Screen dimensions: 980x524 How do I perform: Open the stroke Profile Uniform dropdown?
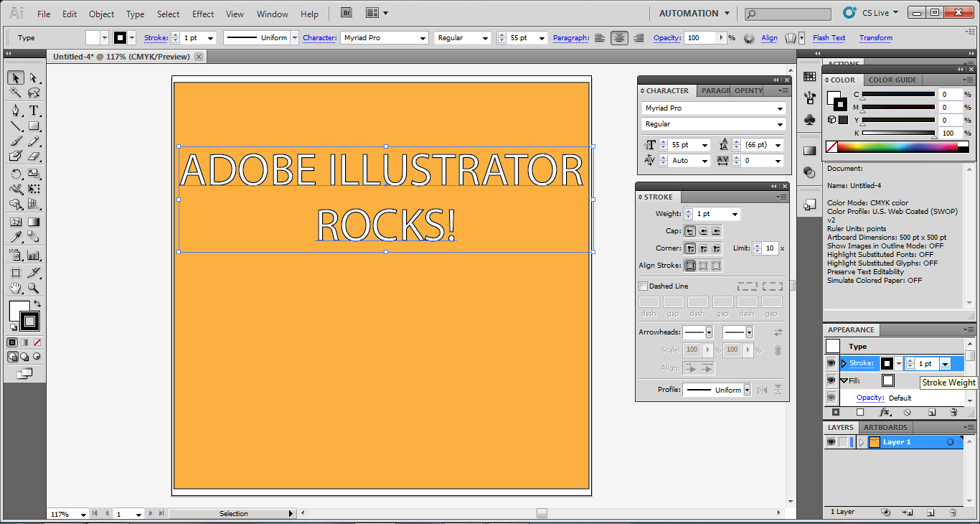pyautogui.click(x=747, y=390)
